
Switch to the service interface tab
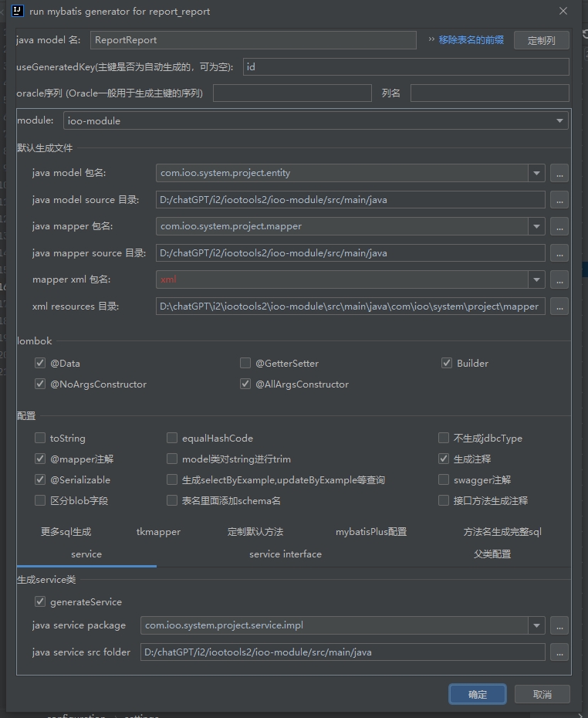tap(286, 554)
